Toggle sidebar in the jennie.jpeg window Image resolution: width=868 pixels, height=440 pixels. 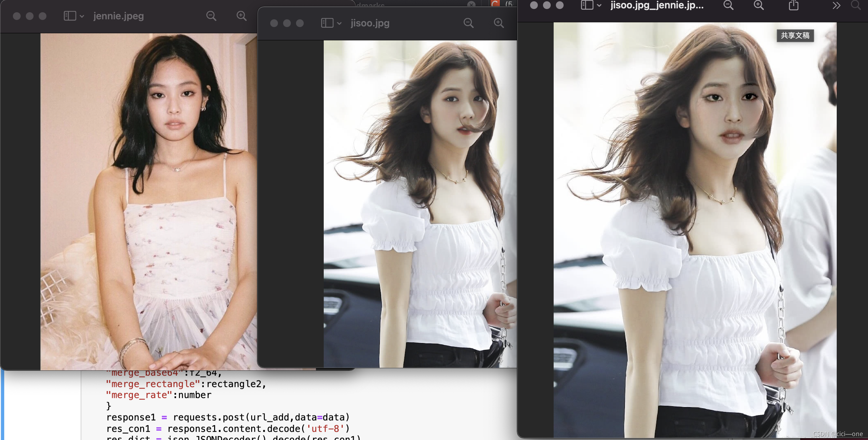click(x=70, y=16)
